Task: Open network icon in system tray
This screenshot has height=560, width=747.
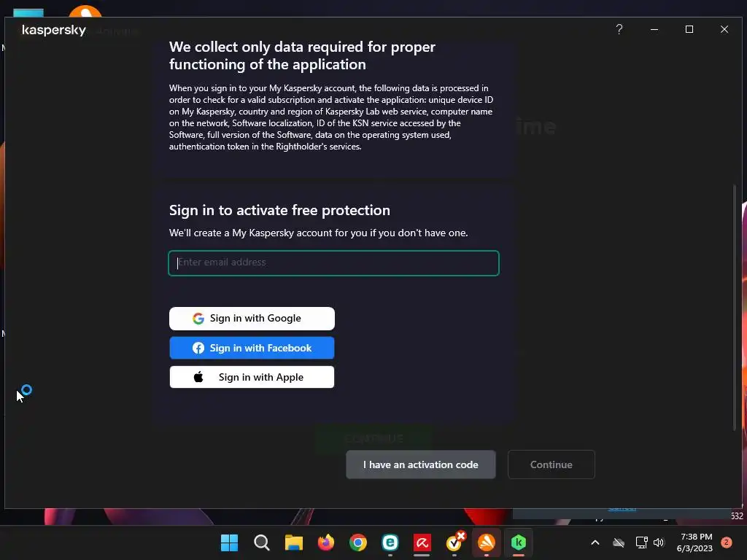Action: click(x=641, y=542)
